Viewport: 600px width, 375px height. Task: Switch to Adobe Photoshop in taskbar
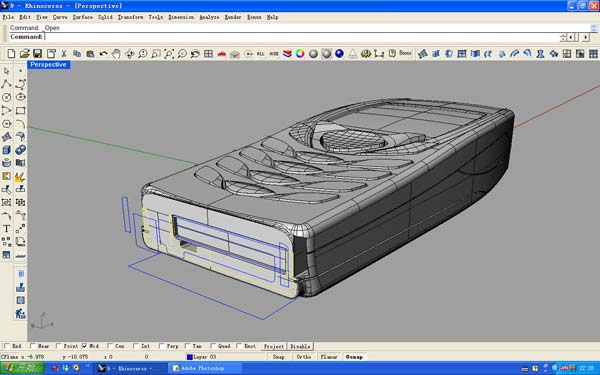point(204,368)
